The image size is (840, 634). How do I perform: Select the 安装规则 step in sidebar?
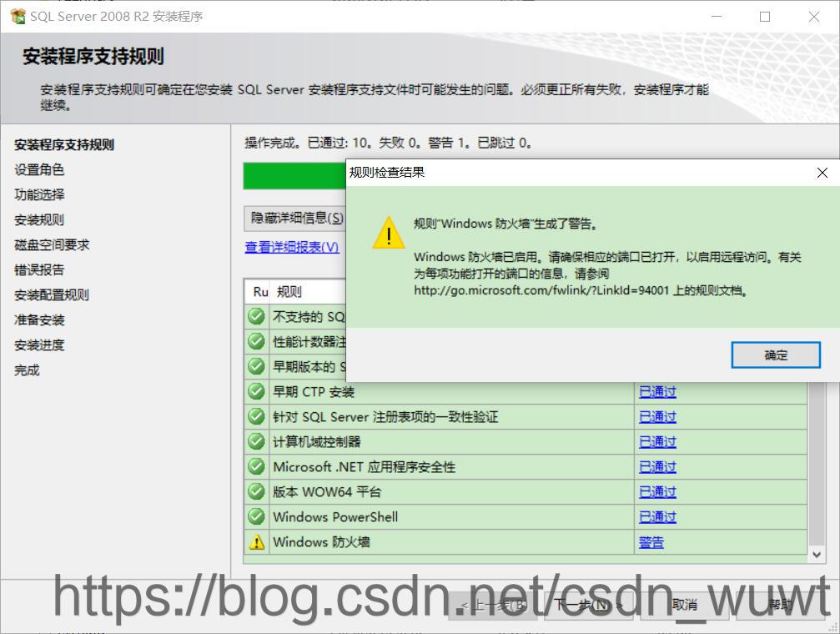tap(39, 219)
